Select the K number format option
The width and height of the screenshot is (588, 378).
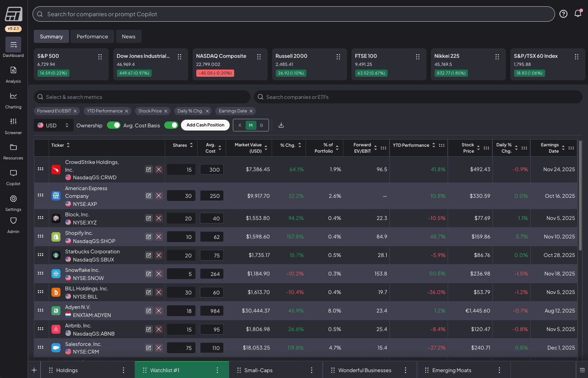pos(240,125)
